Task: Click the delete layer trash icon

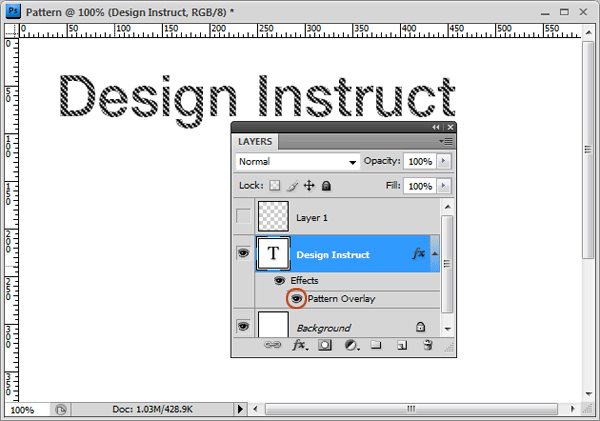Action: [428, 345]
